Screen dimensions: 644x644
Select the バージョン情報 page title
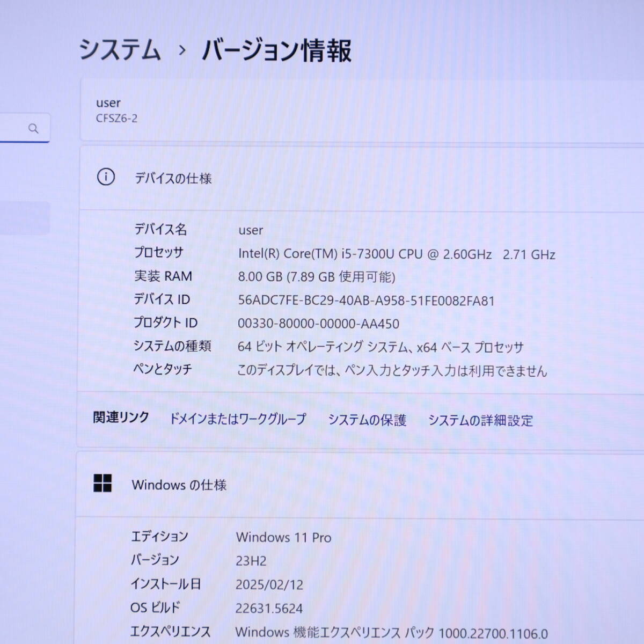[x=276, y=50]
